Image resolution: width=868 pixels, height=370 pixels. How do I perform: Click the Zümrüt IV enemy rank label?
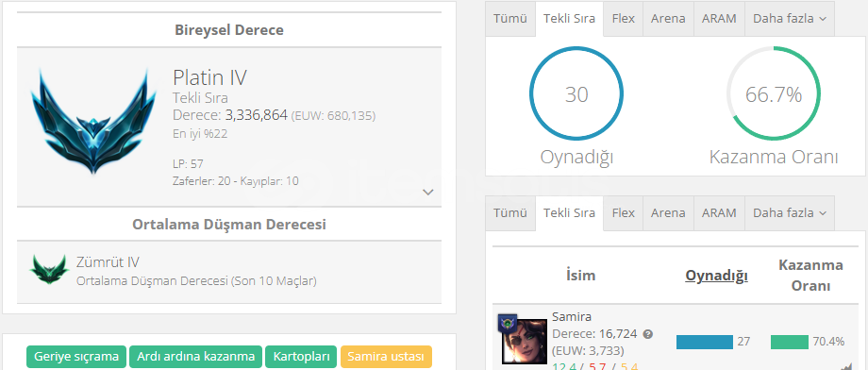108,262
